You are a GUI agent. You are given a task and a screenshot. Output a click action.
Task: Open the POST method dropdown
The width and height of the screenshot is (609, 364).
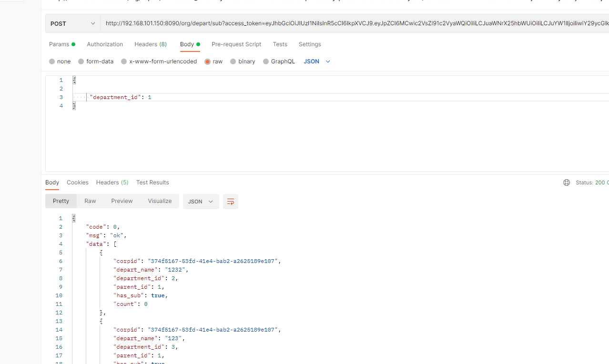tap(73, 23)
